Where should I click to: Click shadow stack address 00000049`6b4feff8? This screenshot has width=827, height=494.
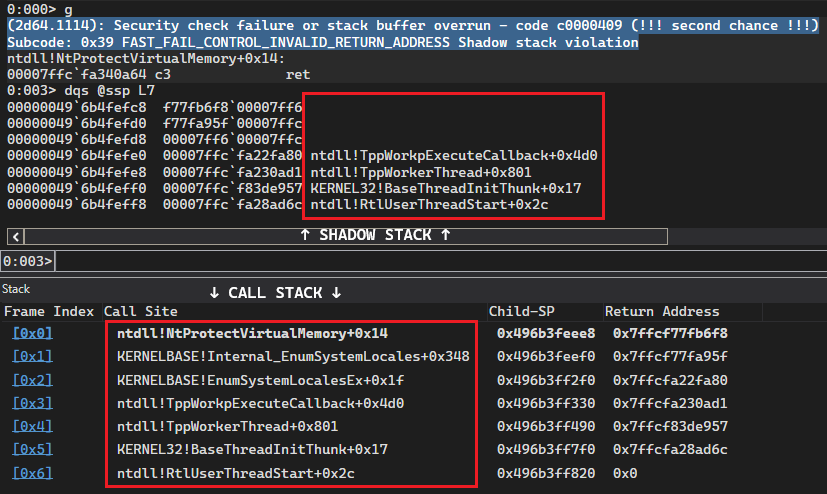coord(76,204)
